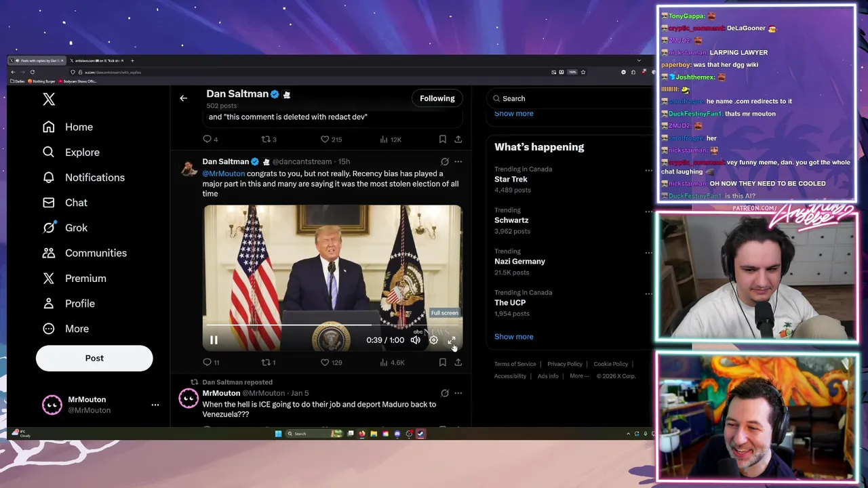Enter full screen on the video

coord(452,340)
